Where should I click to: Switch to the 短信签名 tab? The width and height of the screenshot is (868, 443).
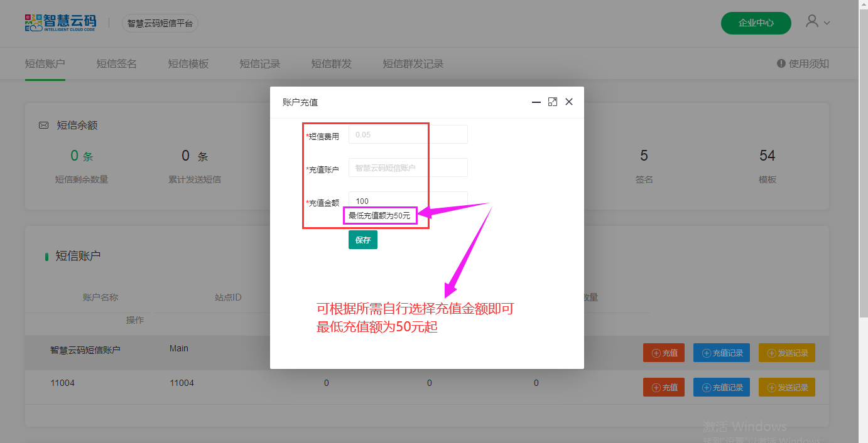(116, 63)
